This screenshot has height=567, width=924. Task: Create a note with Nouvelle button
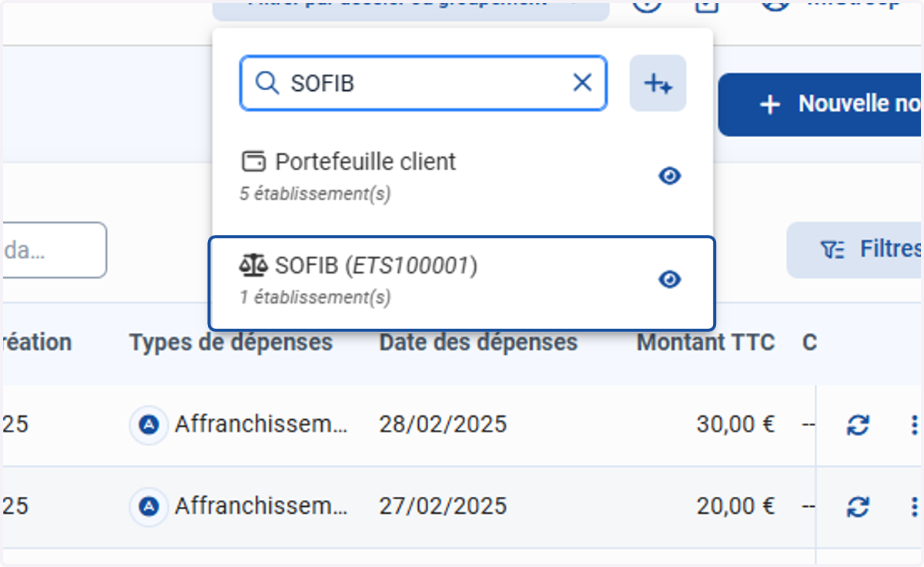(821, 105)
